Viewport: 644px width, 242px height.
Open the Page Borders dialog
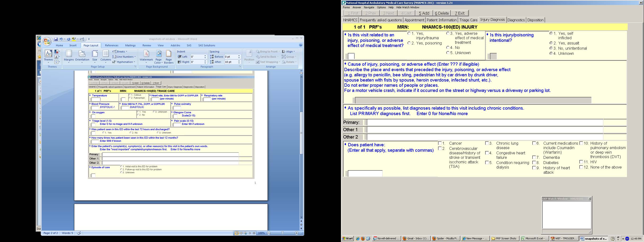point(169,57)
